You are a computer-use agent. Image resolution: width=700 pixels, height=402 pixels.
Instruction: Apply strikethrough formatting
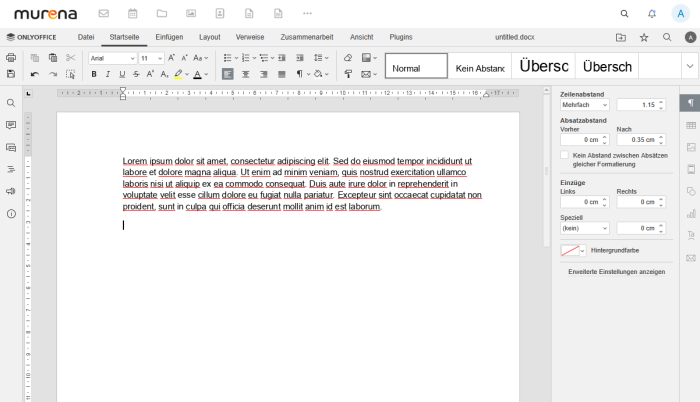pyautogui.click(x=135, y=74)
